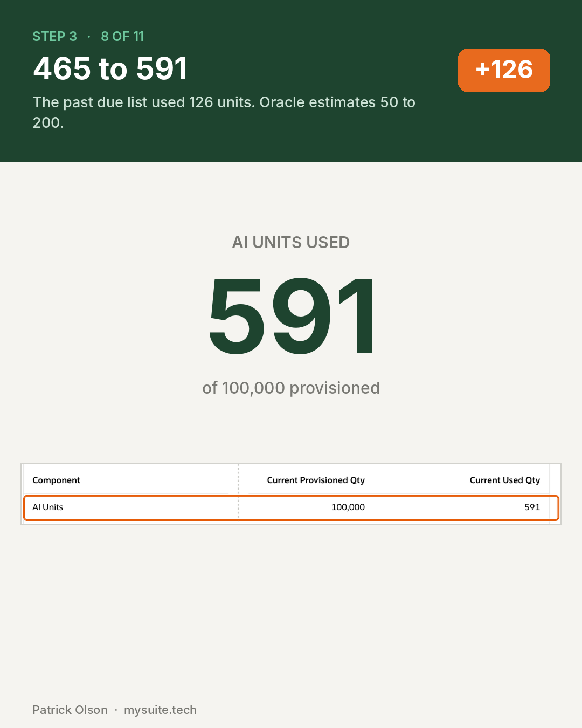
Task: Select the 'AI UNITS USED' label
Action: [x=291, y=243]
